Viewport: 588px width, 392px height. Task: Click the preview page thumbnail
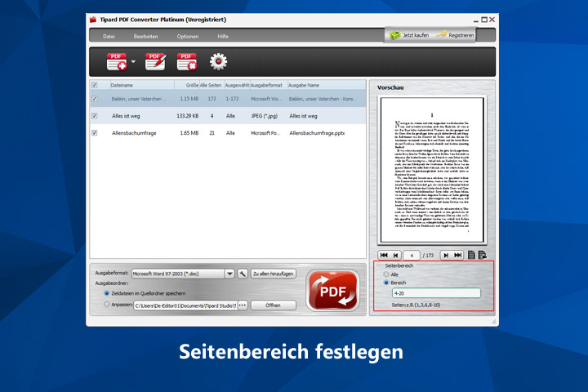coord(432,170)
